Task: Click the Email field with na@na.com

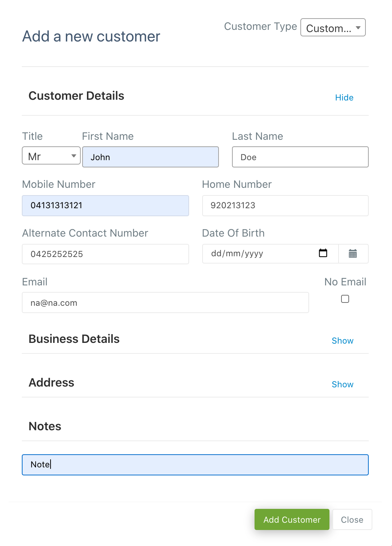Action: coord(165,302)
